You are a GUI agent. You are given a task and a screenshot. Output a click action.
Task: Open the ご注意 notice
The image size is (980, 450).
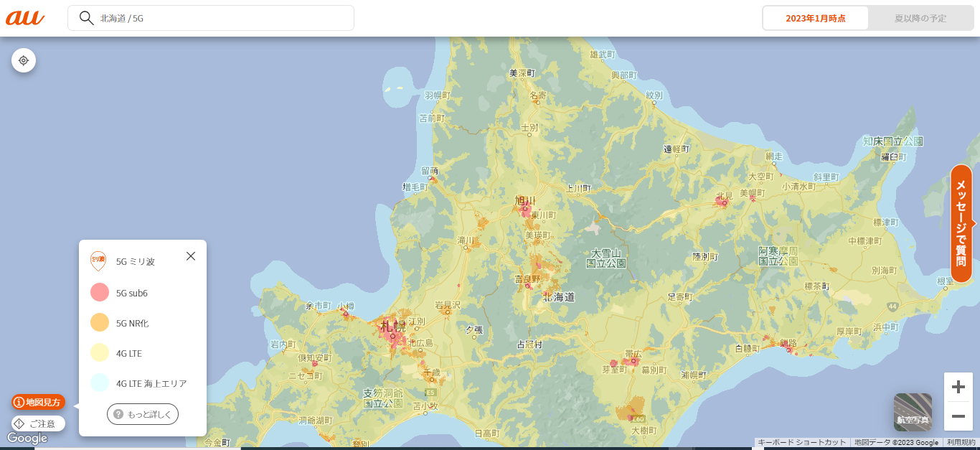[38, 423]
